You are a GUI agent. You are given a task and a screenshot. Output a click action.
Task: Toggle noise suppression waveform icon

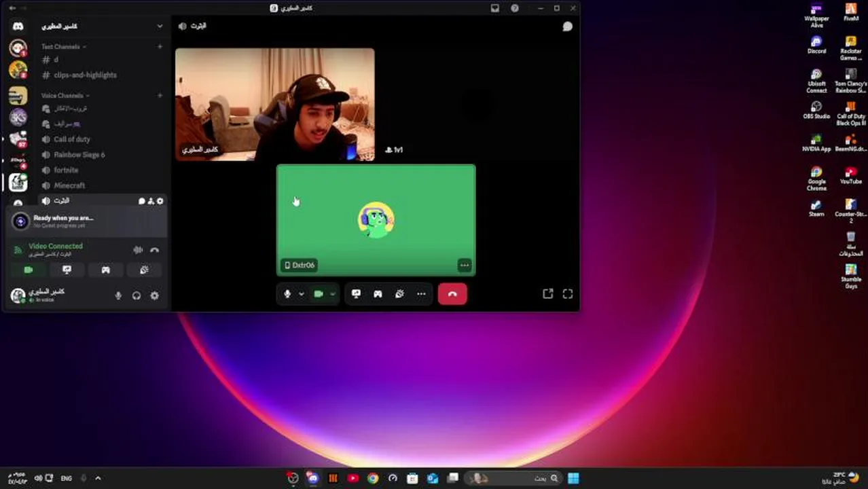point(138,250)
